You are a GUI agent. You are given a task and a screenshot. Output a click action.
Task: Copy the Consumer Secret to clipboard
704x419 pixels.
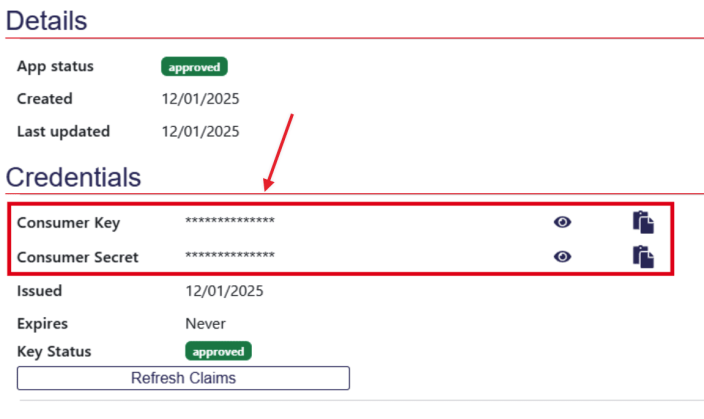click(643, 257)
